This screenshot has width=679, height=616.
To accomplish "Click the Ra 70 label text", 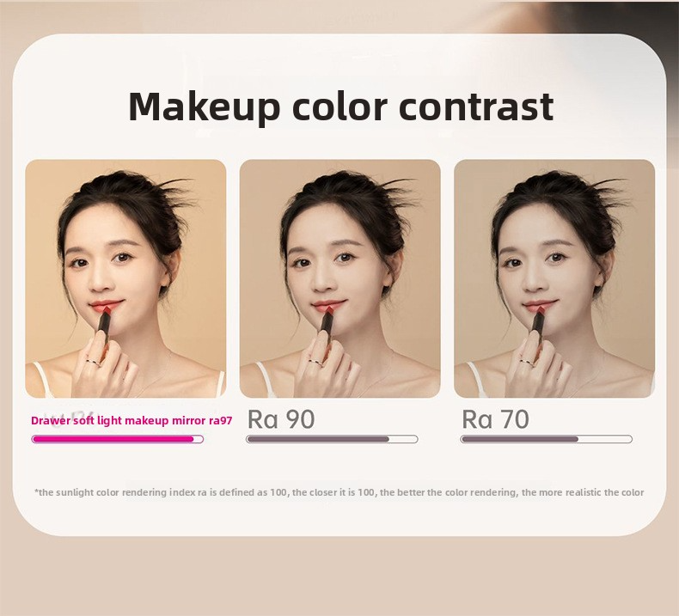I will 495,419.
